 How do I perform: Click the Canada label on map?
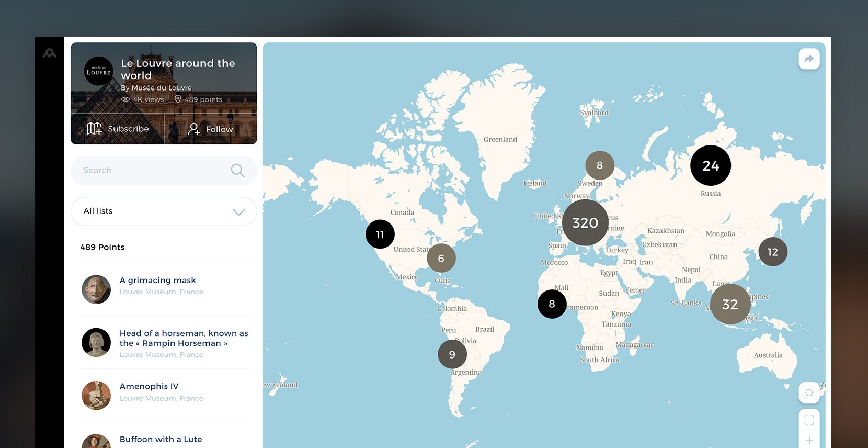tap(402, 212)
